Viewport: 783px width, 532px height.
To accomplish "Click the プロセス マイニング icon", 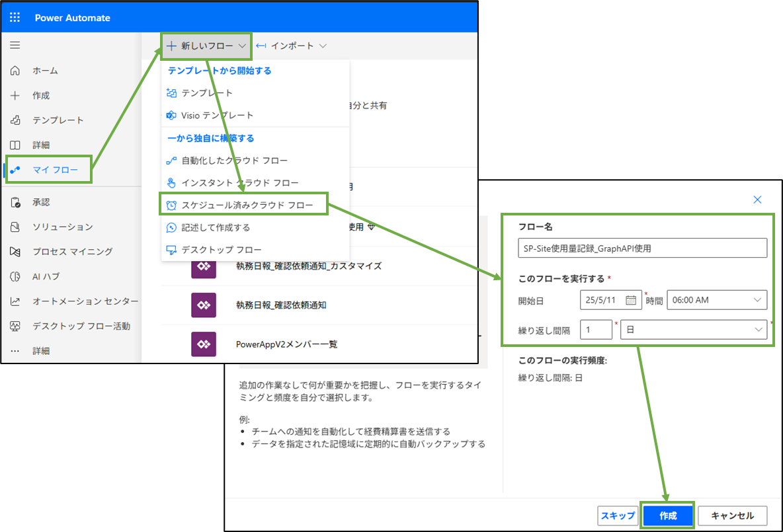I will 15,252.
